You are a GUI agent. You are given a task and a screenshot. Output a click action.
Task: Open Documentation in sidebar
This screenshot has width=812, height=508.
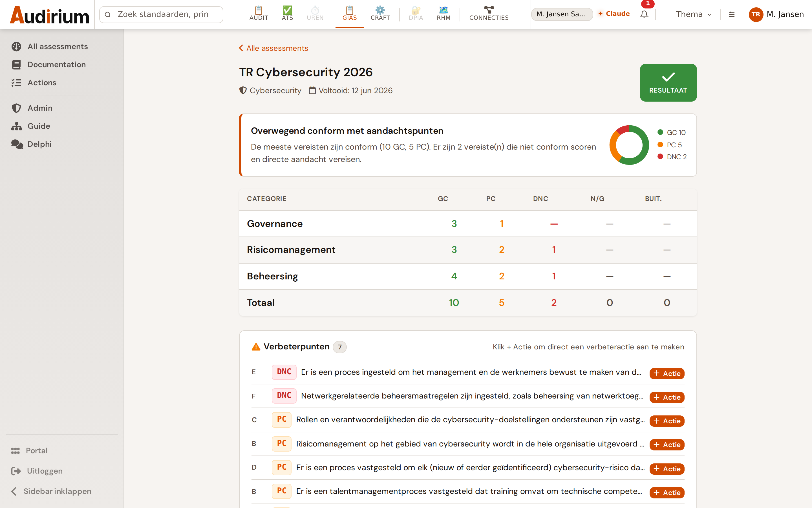click(49, 65)
